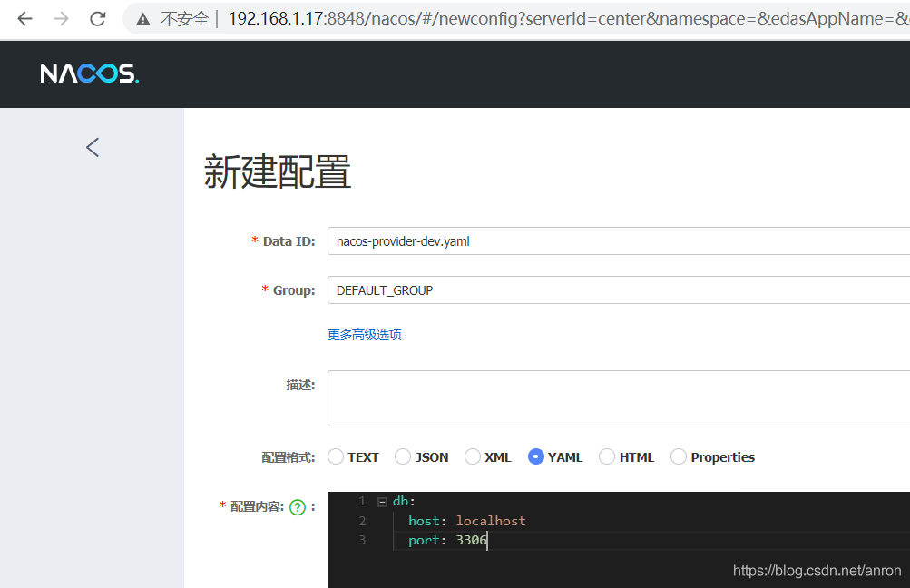The width and height of the screenshot is (910, 588).
Task: Select JSON config format
Action: click(x=404, y=457)
